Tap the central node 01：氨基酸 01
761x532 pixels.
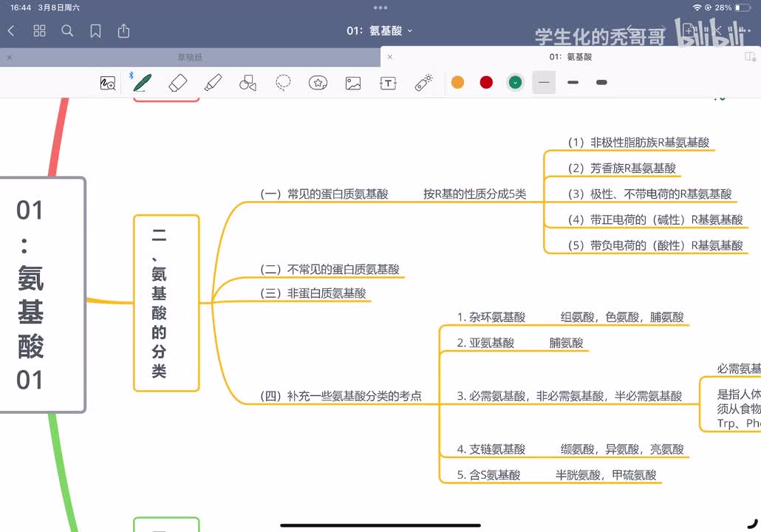pos(43,295)
